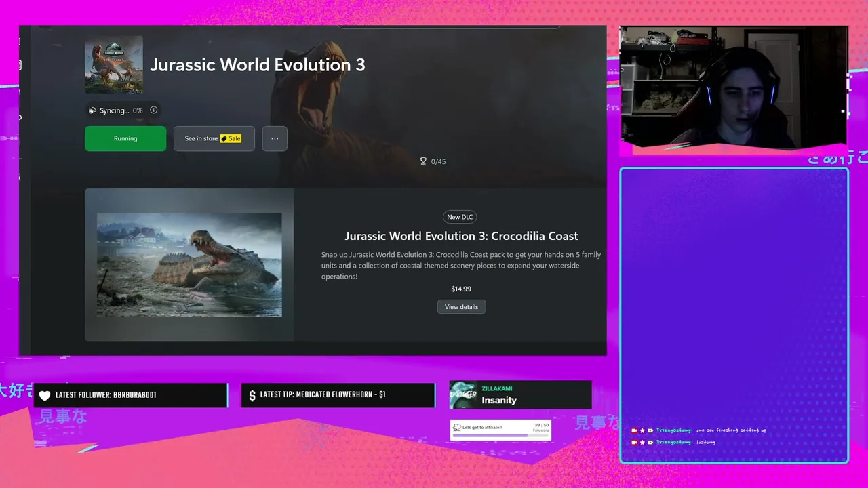The height and width of the screenshot is (488, 868).
Task: Click the star badge on the first chat message
Action: 642,430
